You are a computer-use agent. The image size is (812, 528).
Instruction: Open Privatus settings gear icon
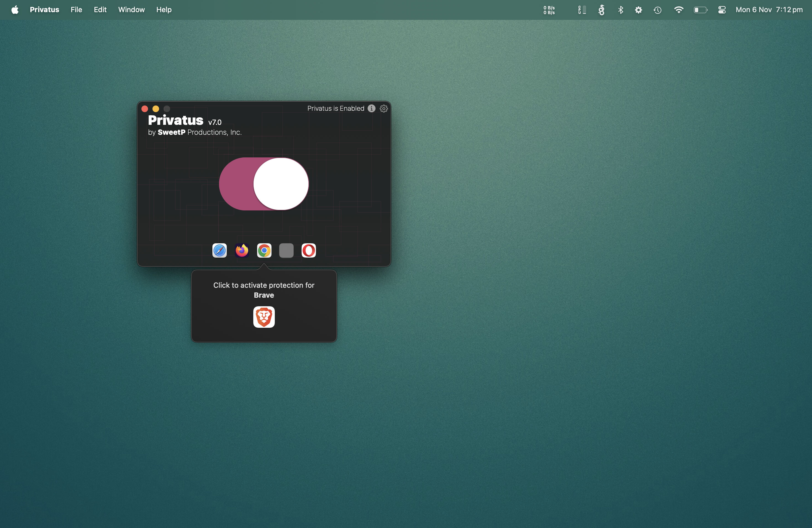click(384, 109)
